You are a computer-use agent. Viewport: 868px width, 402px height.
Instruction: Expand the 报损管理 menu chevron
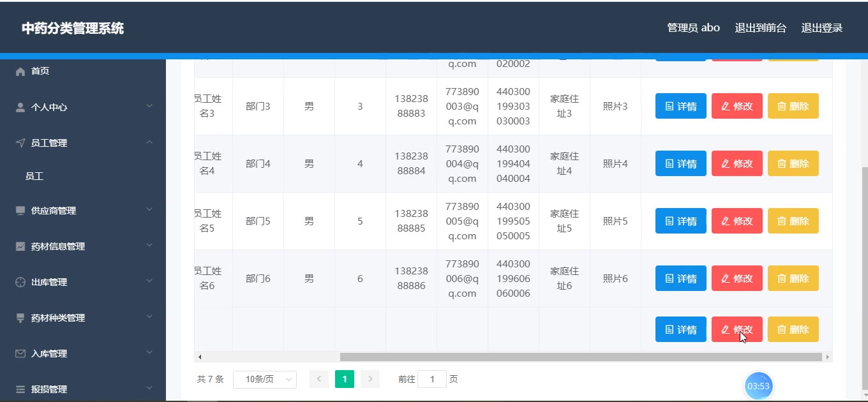click(149, 388)
